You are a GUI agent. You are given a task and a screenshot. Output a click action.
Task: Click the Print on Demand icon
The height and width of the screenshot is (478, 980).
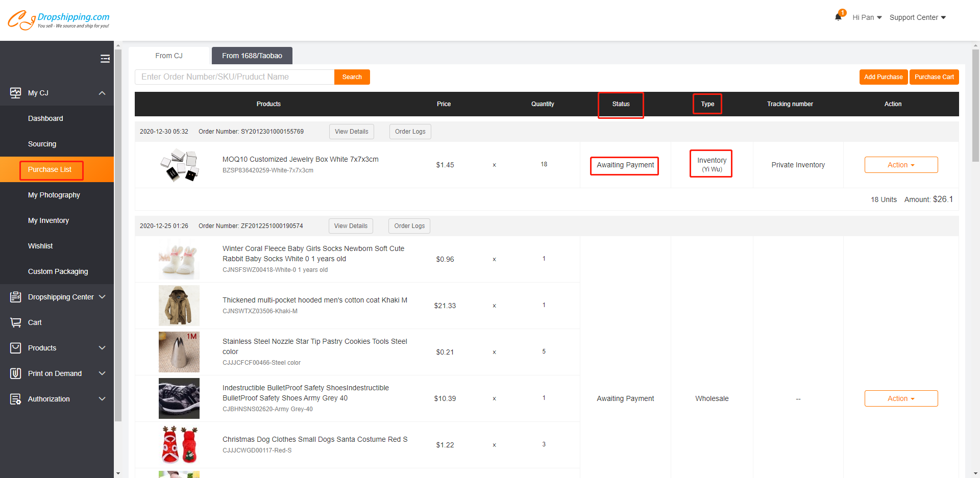tap(16, 373)
